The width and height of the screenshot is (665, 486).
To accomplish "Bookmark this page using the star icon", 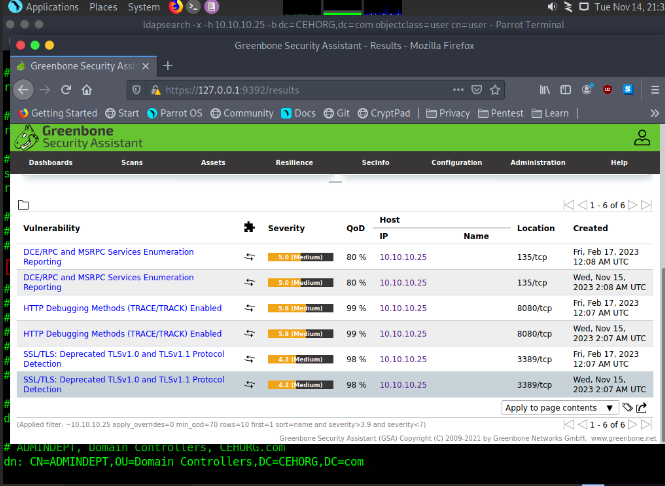I will (x=493, y=89).
